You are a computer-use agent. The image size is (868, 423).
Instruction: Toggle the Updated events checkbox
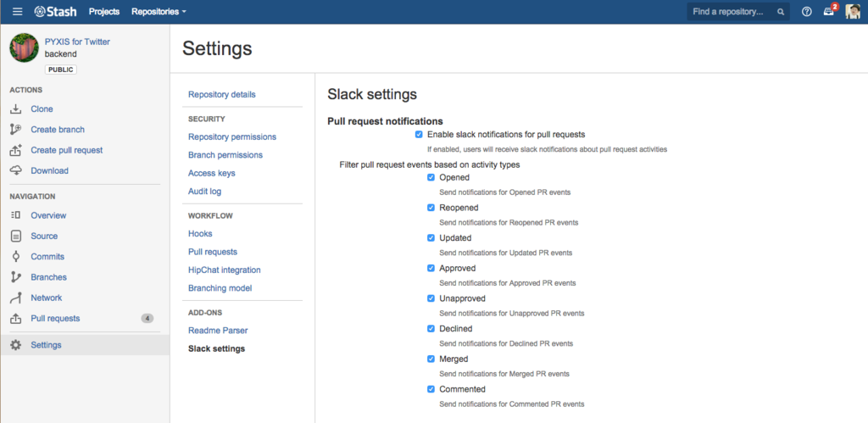431,238
